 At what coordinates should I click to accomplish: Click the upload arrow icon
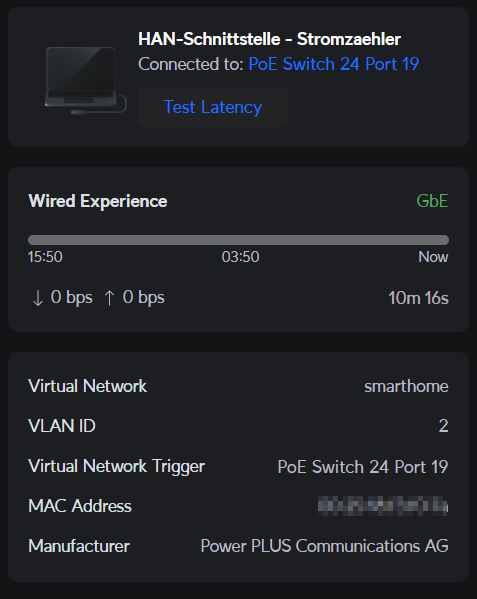pos(109,298)
